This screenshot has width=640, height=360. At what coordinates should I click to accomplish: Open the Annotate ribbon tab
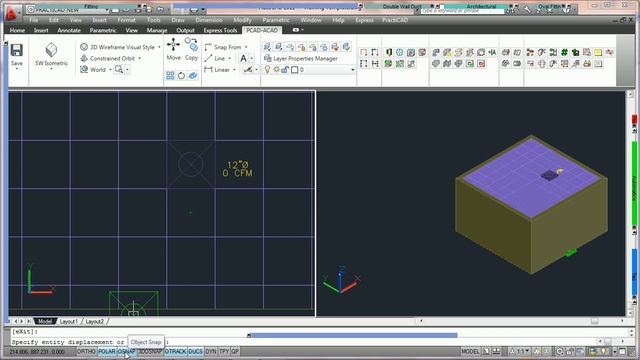point(69,30)
